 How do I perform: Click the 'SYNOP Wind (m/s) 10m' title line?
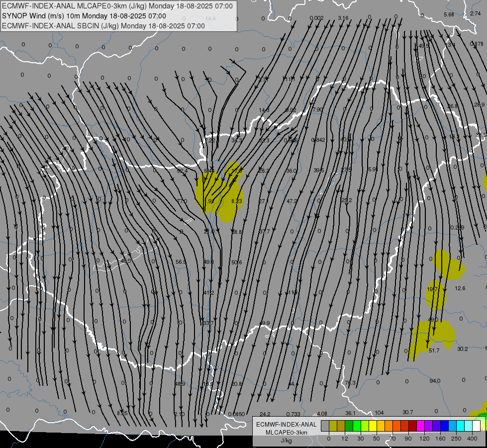41,16
